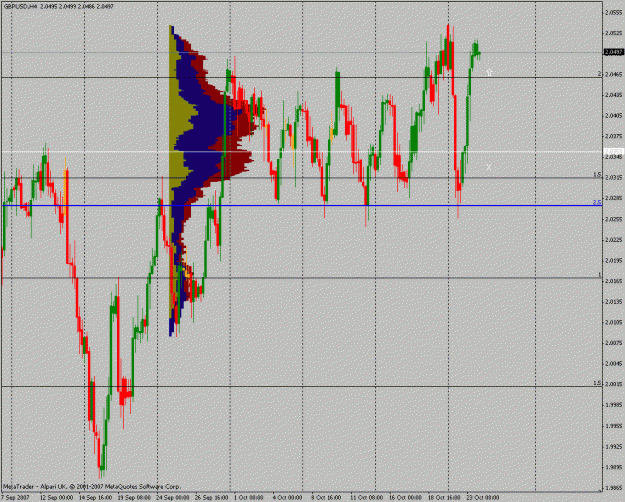Image resolution: width=625 pixels, height=502 pixels.
Task: Click time axis label 23 Oct 08:00
Action: point(483,498)
